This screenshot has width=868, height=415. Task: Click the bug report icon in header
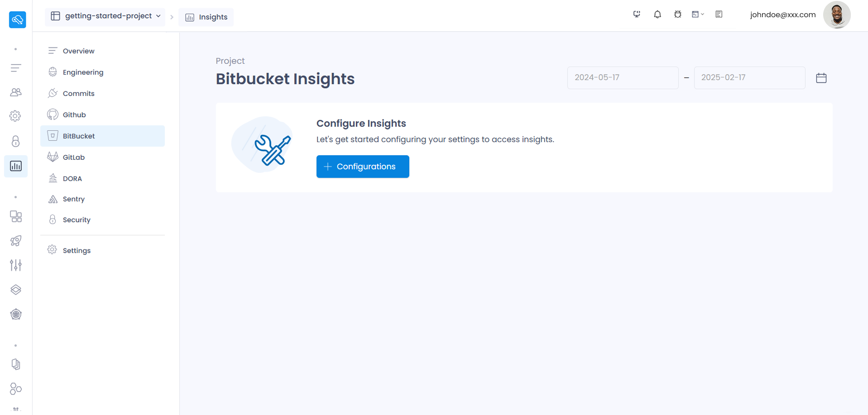678,14
